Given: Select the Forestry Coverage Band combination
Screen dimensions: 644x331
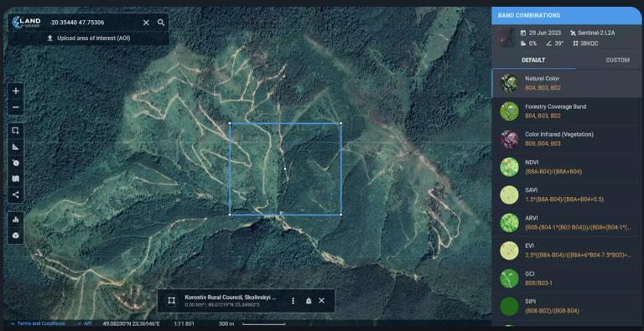Looking at the screenshot, I should pos(567,111).
